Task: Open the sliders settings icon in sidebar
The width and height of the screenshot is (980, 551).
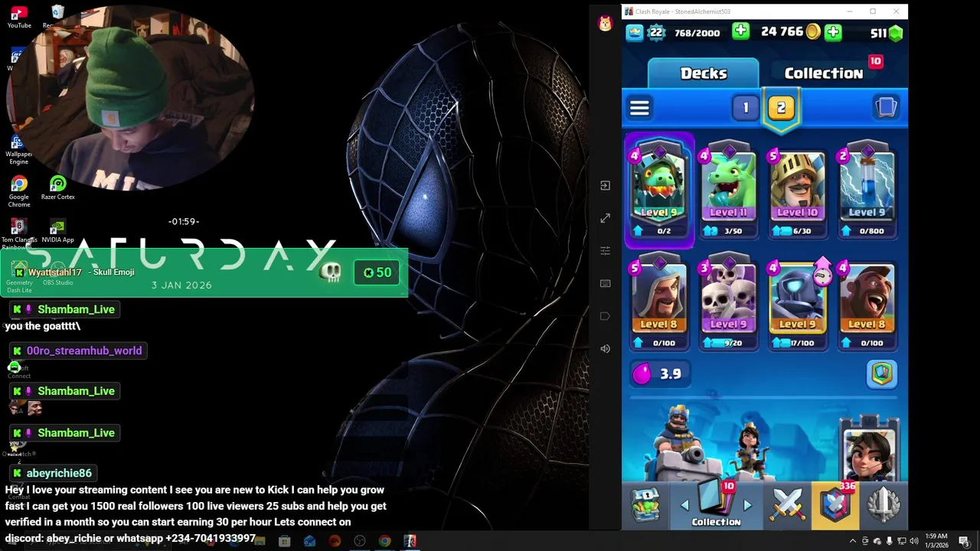Action: [x=606, y=251]
